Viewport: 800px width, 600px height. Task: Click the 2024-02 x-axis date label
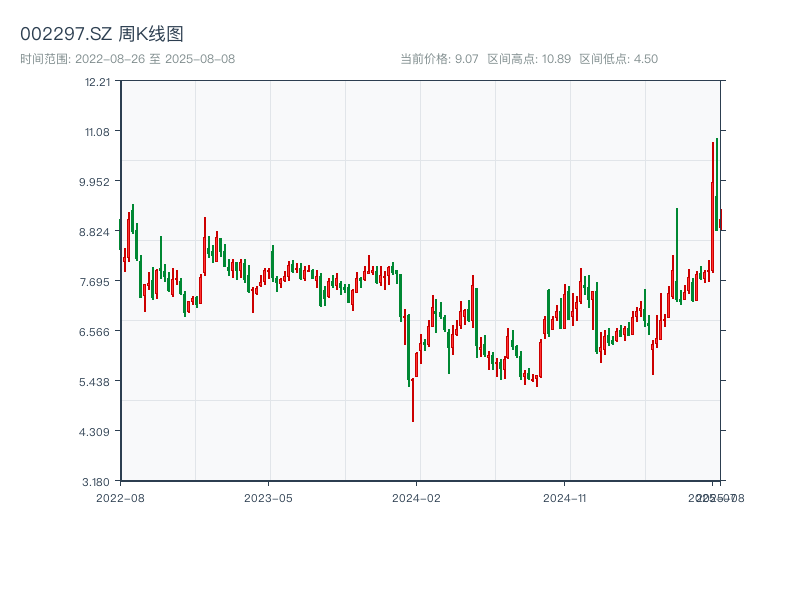click(417, 497)
